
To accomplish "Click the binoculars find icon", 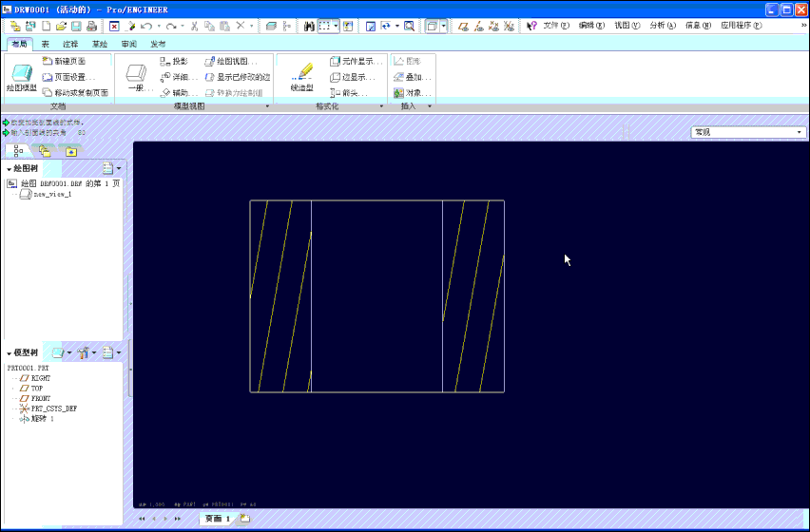I will (309, 26).
